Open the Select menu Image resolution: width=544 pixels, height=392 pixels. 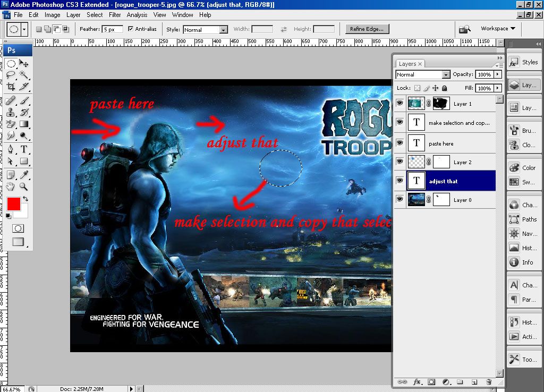pos(95,15)
